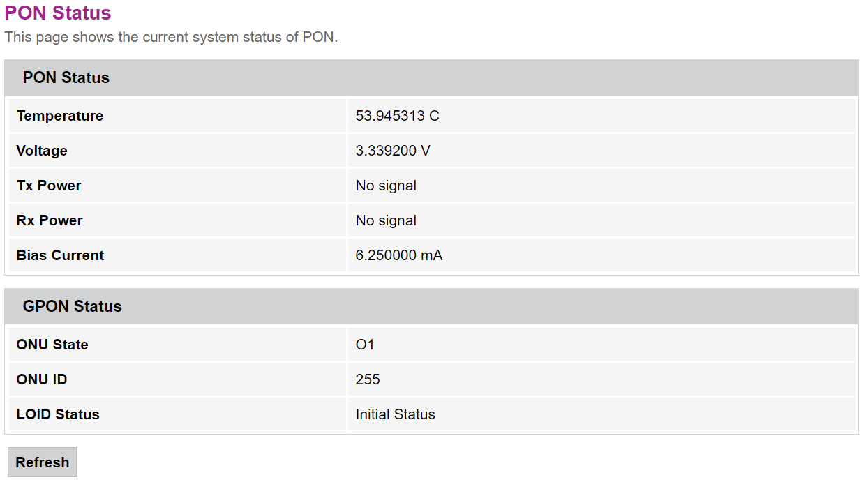Select the temperature value 53.945313 C

tap(397, 116)
